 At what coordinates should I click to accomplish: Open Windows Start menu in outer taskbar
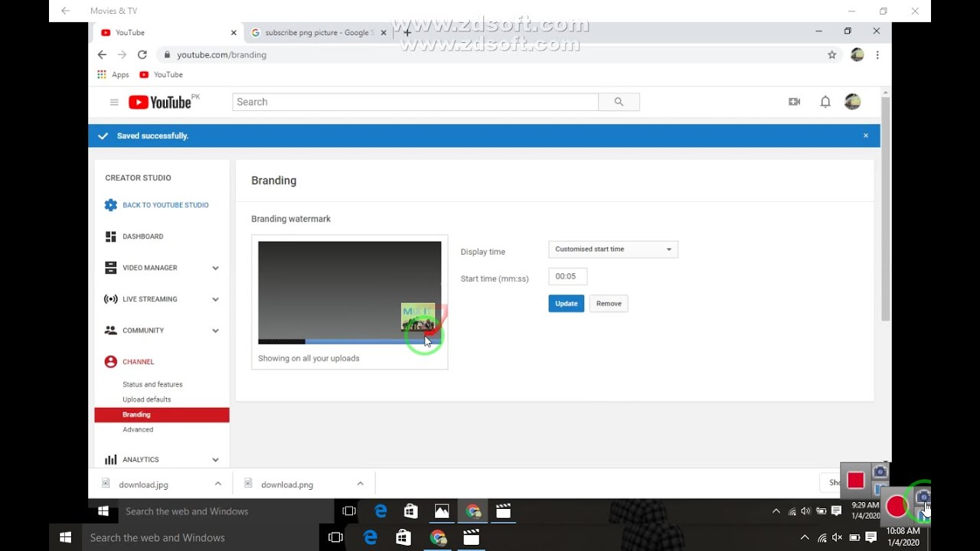click(x=65, y=538)
